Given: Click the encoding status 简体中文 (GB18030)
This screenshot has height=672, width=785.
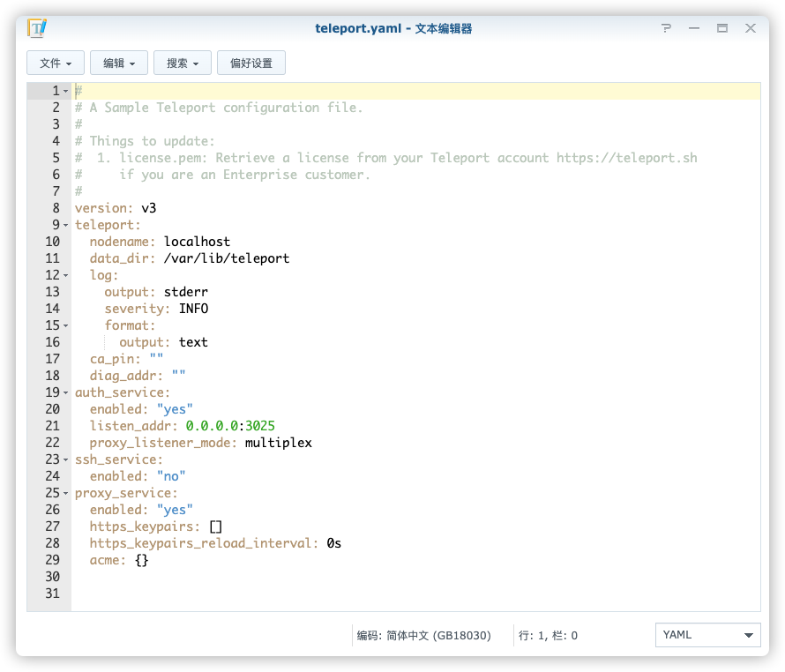Looking at the screenshot, I should click(x=423, y=636).
